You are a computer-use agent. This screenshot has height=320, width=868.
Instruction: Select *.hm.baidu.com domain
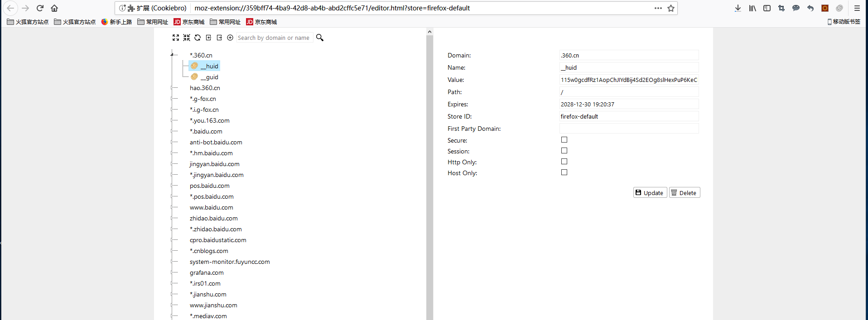211,153
